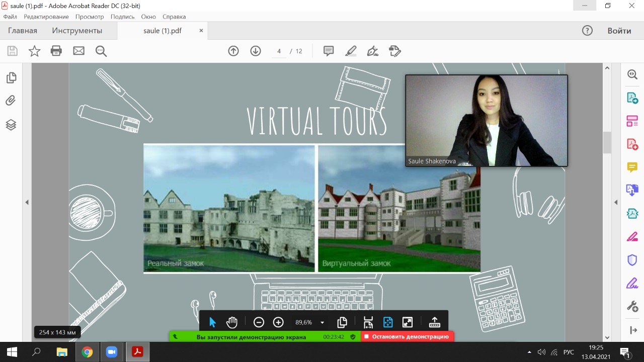Zoom in with the plus button
Image resolution: width=644 pixels, height=362 pixels.
point(278,322)
